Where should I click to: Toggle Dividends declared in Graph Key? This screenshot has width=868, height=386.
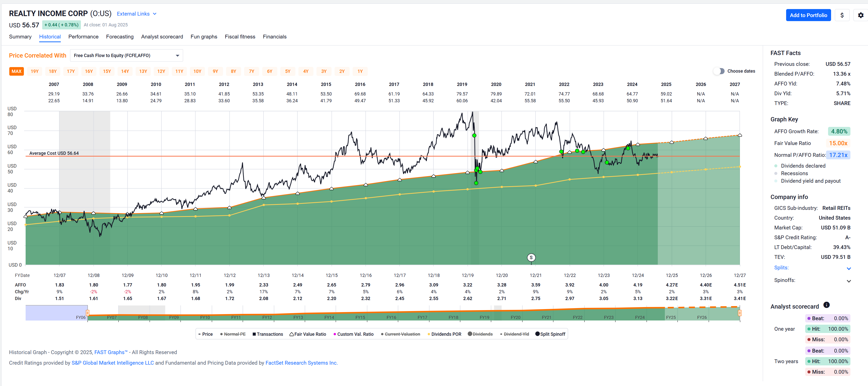[x=800, y=166]
